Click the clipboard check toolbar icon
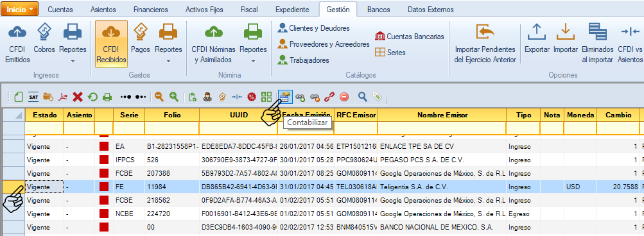The width and height of the screenshot is (644, 236). point(193,97)
